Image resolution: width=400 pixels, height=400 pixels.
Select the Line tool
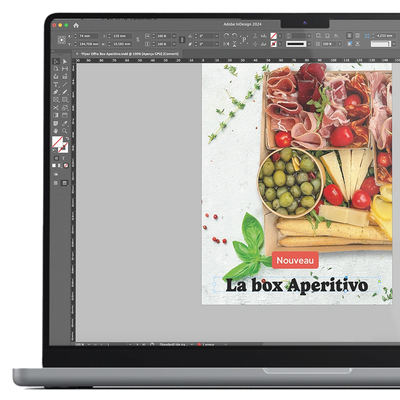[65, 84]
